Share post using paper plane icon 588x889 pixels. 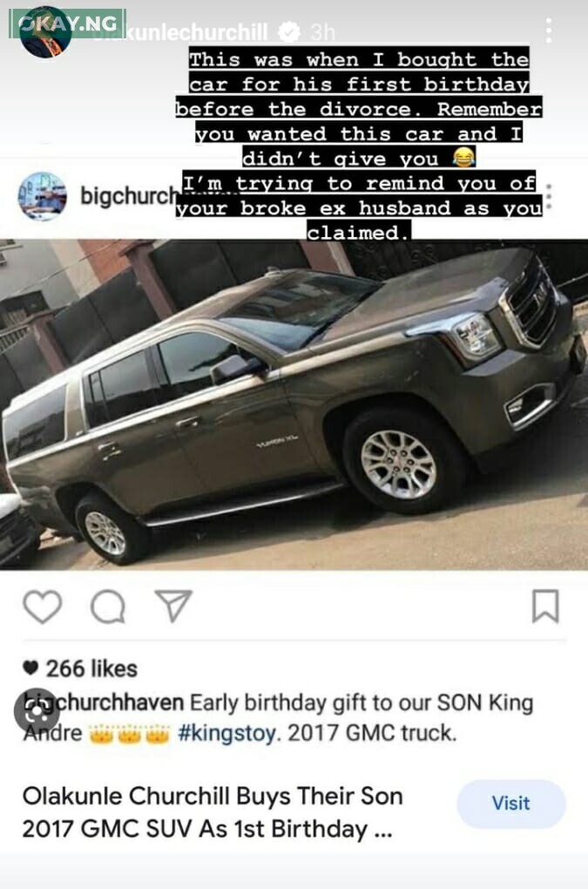click(173, 606)
